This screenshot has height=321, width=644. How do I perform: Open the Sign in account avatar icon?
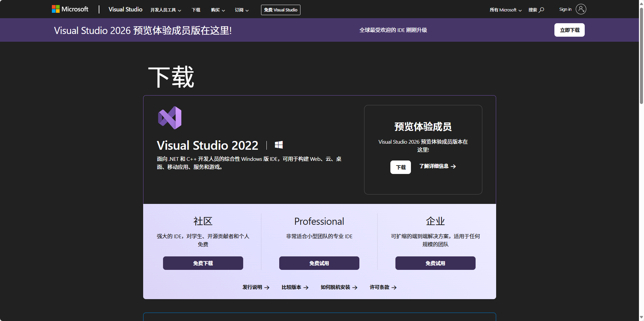pos(581,9)
